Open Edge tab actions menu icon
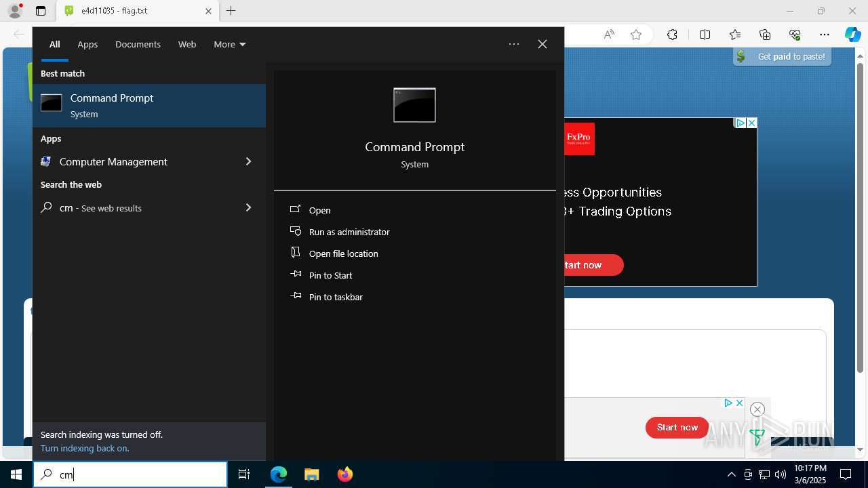Viewport: 868px width, 488px height. tap(41, 11)
